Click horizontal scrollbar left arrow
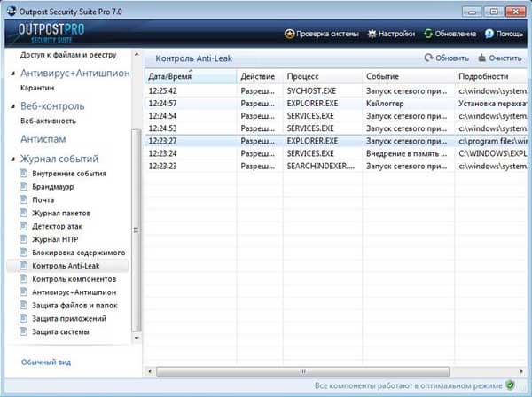 (x=150, y=371)
